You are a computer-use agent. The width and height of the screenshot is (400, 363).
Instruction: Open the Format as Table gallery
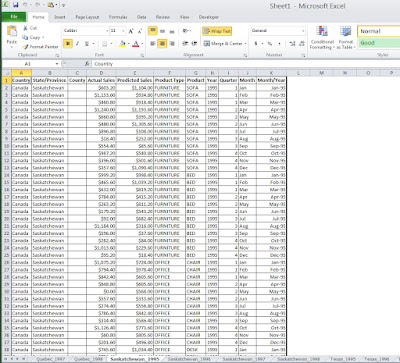pos(346,38)
